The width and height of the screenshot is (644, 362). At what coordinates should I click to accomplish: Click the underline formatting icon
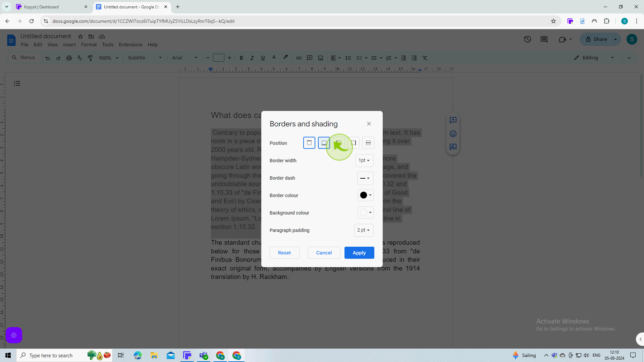[263, 58]
